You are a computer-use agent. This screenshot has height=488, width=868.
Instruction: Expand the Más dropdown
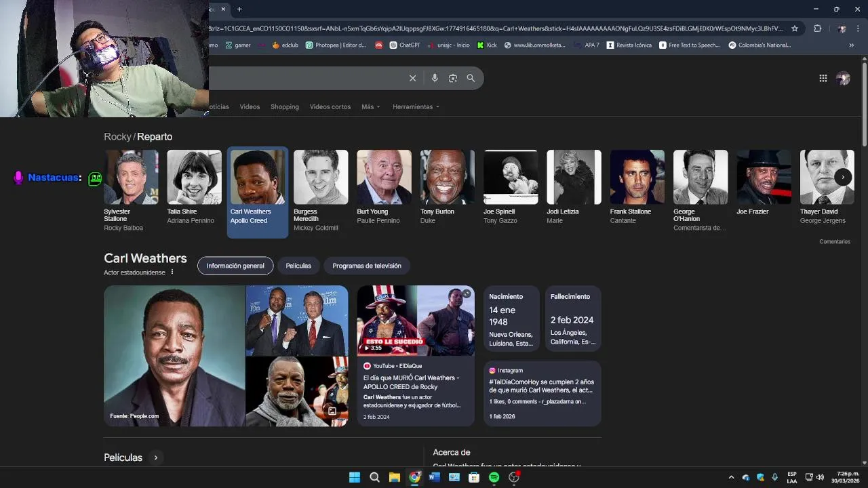pyautogui.click(x=370, y=106)
